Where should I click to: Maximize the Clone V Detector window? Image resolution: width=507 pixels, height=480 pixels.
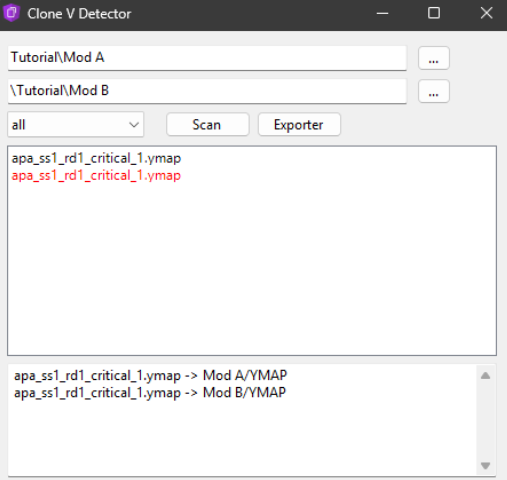tap(434, 14)
